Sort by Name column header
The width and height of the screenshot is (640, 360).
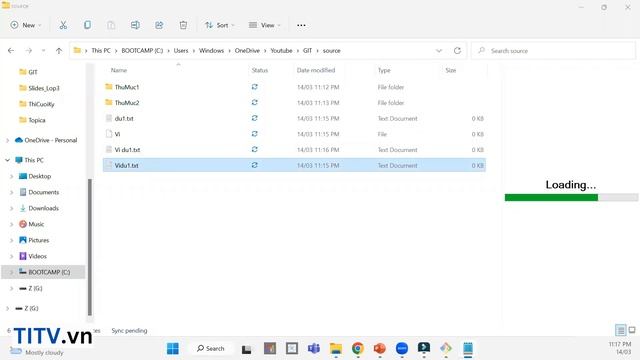click(119, 70)
